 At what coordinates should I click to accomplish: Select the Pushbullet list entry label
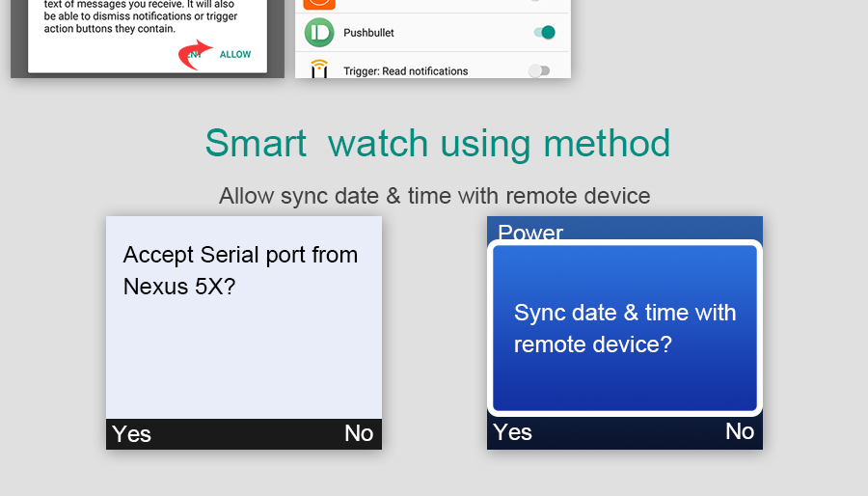pos(368,33)
